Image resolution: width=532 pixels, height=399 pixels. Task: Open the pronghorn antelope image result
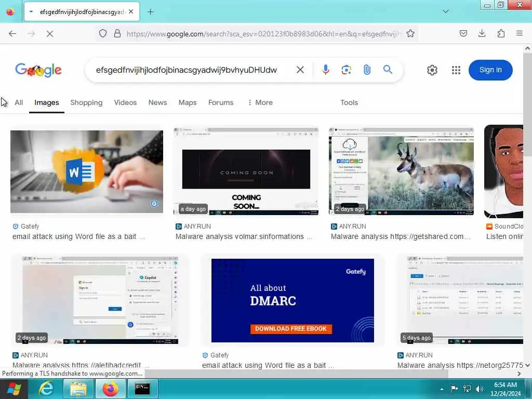tap(402, 171)
